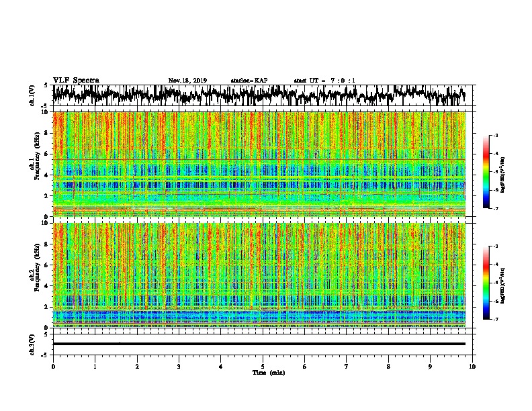Click ch.2 frequency tick label "6"

47,265
